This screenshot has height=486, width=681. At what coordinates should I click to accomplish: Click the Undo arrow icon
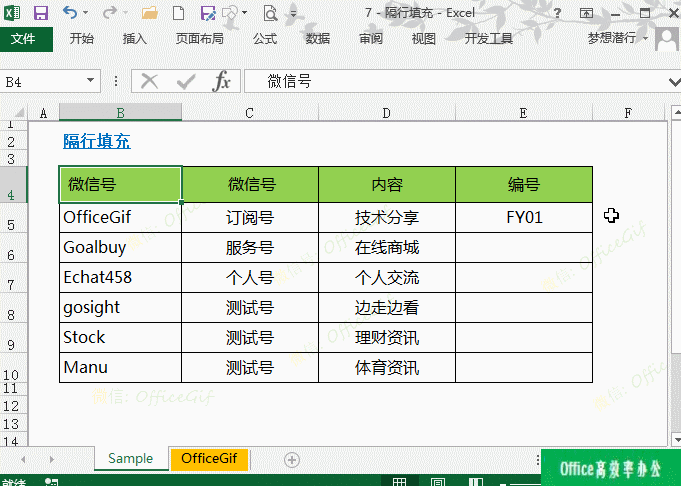[x=70, y=13]
